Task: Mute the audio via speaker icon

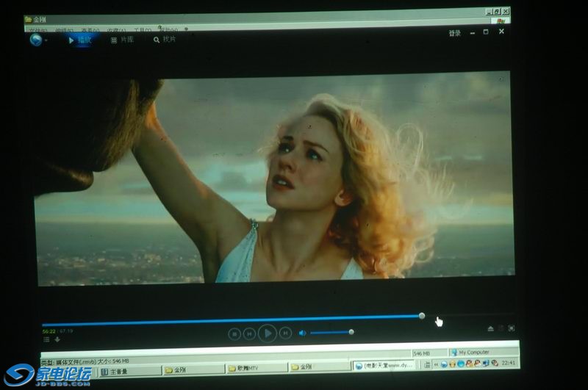Action: [302, 333]
